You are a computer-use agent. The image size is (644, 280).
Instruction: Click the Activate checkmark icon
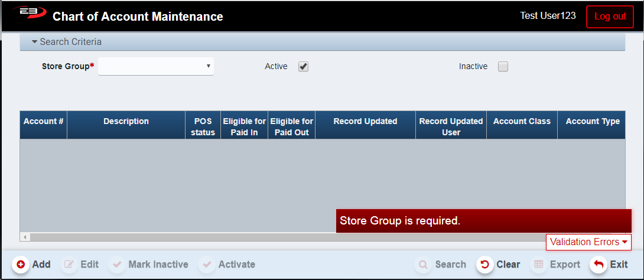coord(207,265)
